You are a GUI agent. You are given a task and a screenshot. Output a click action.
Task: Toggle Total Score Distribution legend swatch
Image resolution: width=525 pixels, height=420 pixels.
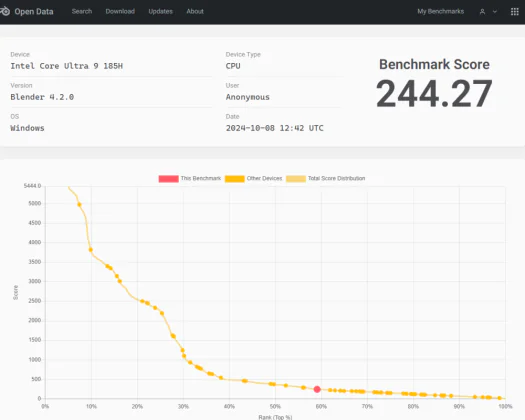pyautogui.click(x=296, y=179)
